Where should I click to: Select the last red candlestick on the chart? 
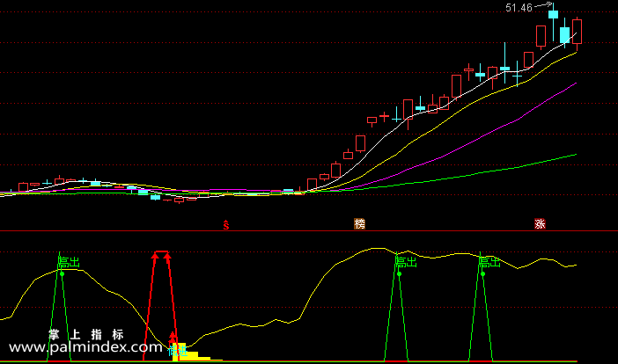pyautogui.click(x=577, y=33)
